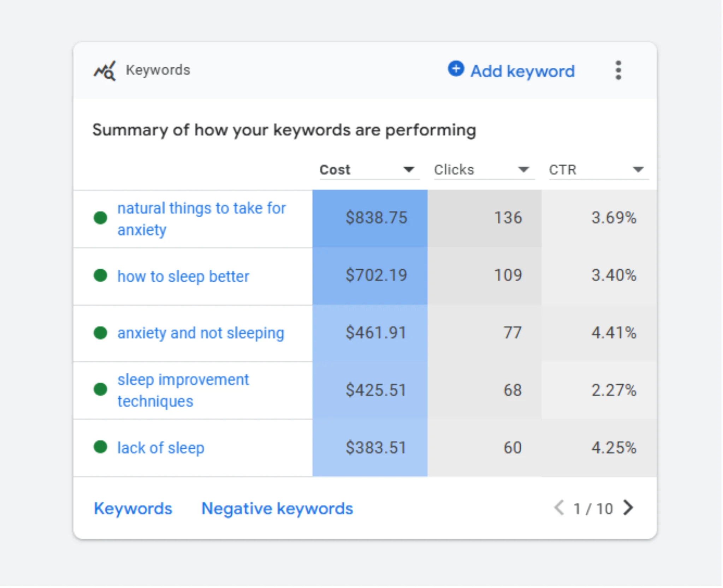Go to previous page with left chevron

click(559, 508)
